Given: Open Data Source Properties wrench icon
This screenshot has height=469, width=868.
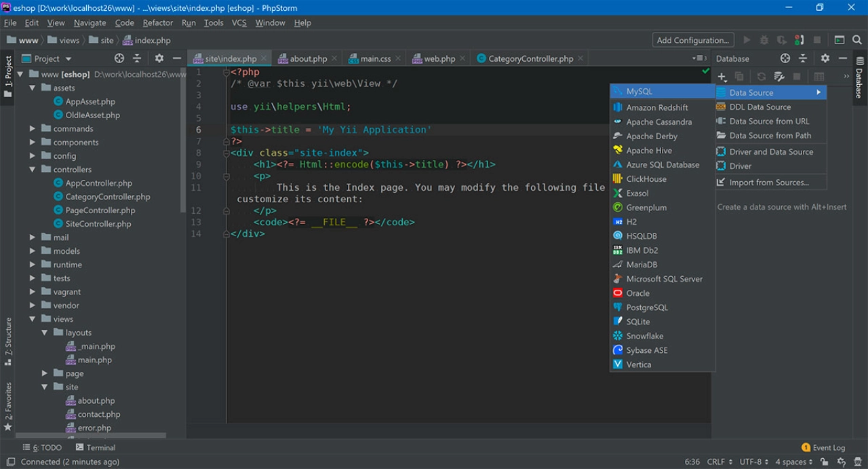Looking at the screenshot, I should tap(779, 77).
